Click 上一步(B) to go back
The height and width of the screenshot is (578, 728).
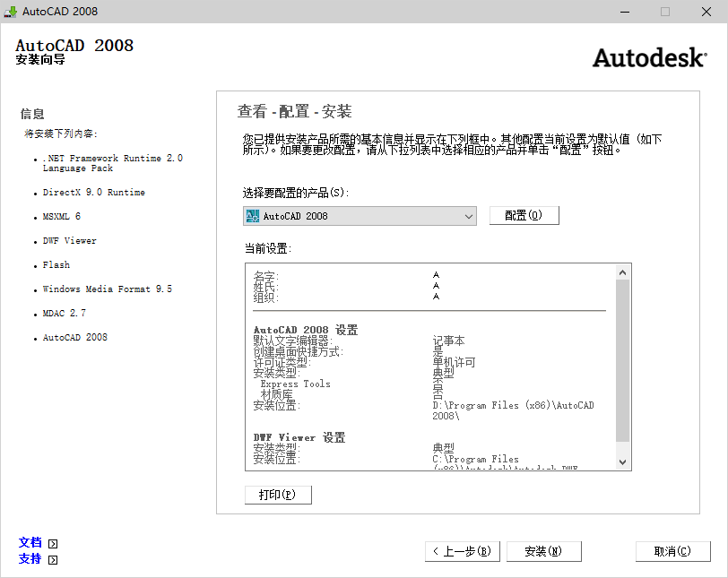(x=462, y=551)
